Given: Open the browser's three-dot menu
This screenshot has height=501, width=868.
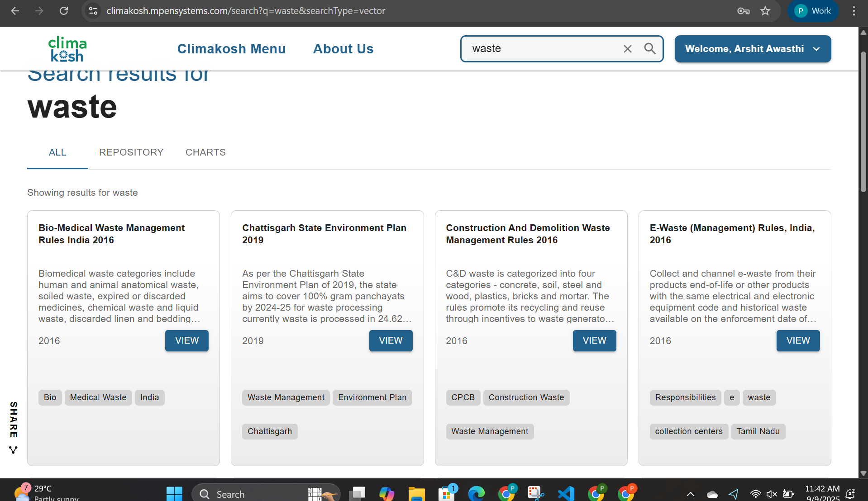Looking at the screenshot, I should click(854, 11).
